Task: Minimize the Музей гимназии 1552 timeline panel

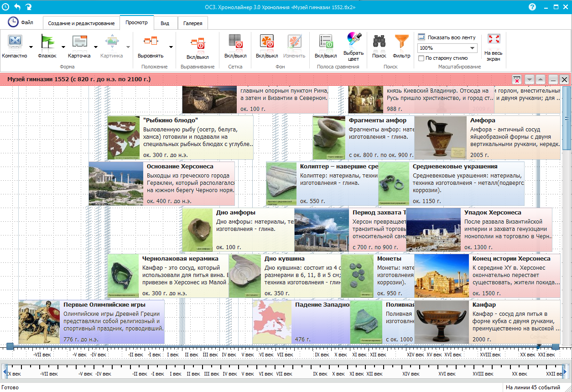Action: [553, 79]
